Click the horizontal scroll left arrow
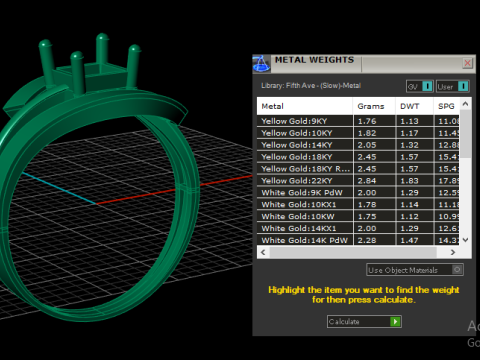 pos(263,252)
